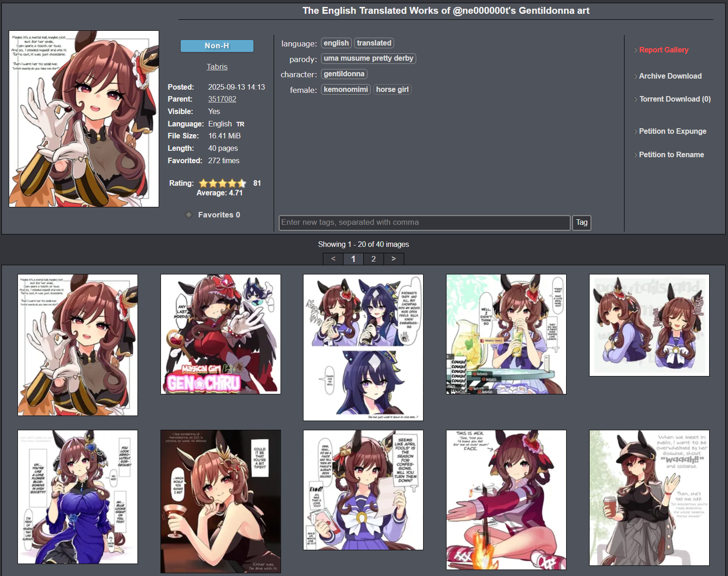
Task: Open Archive Download
Action: pos(670,76)
